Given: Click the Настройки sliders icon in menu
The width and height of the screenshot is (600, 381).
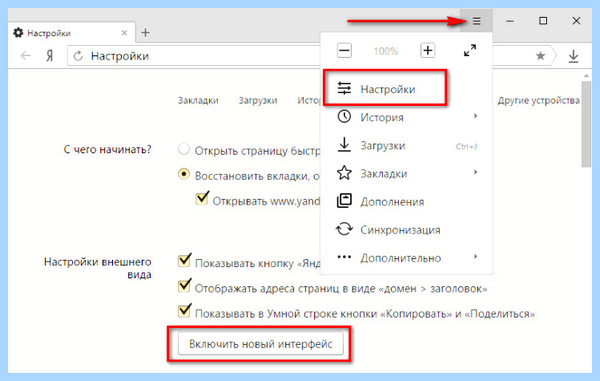Looking at the screenshot, I should 344,88.
